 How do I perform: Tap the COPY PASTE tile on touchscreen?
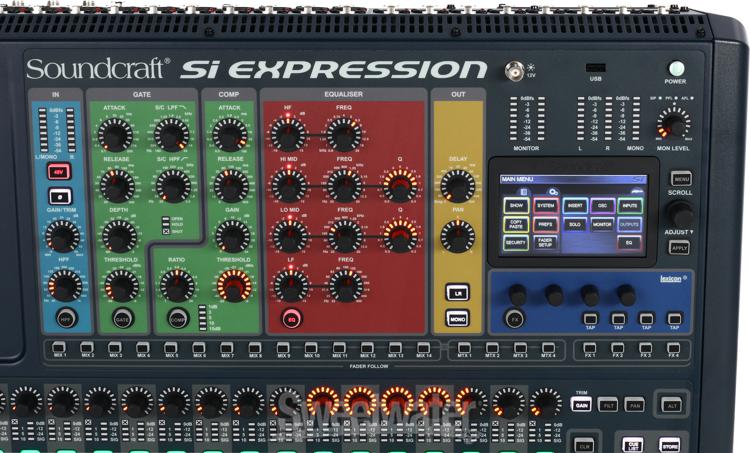(516, 224)
